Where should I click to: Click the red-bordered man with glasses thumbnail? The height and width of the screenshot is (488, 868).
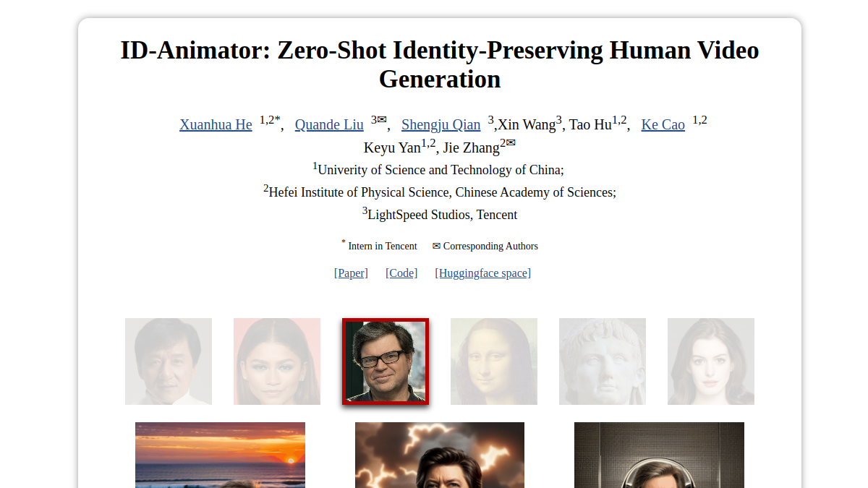386,361
